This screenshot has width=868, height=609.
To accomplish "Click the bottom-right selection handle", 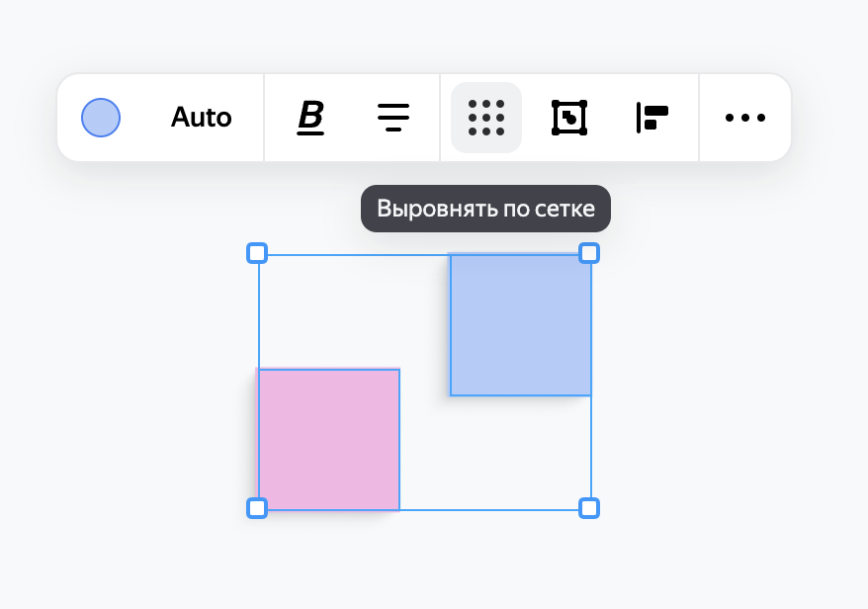I will pos(589,508).
